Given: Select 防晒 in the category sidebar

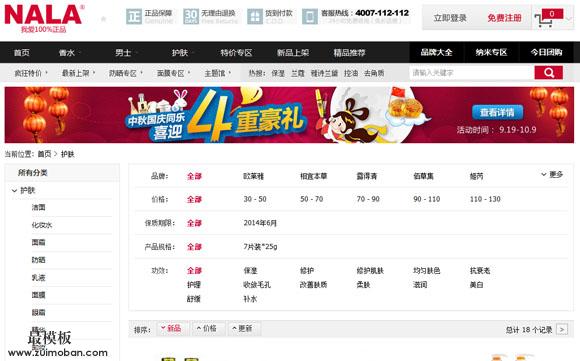Looking at the screenshot, I should coord(38,260).
